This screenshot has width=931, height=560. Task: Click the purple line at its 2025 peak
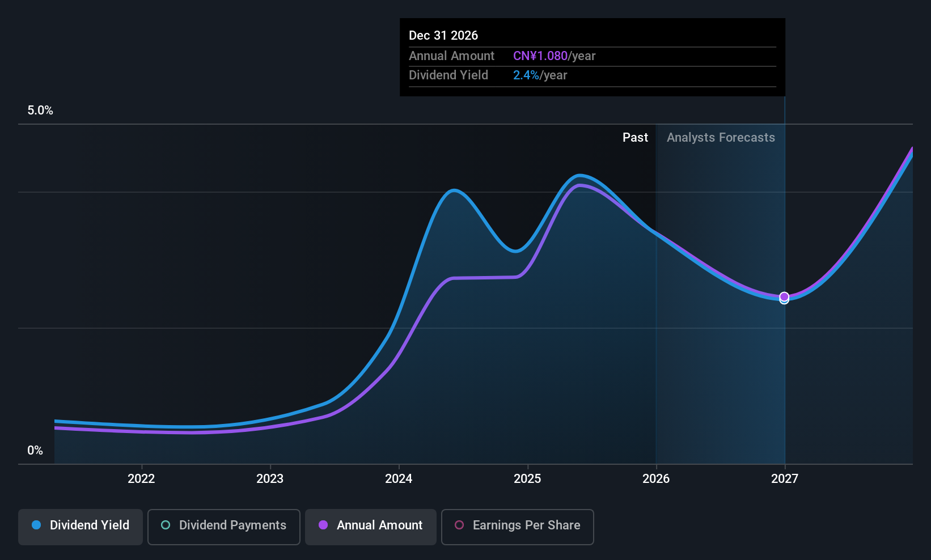click(x=579, y=185)
